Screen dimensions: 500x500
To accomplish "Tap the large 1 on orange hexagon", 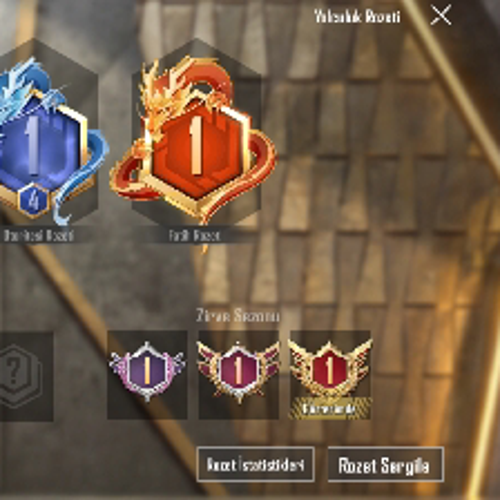I will pos(196,145).
